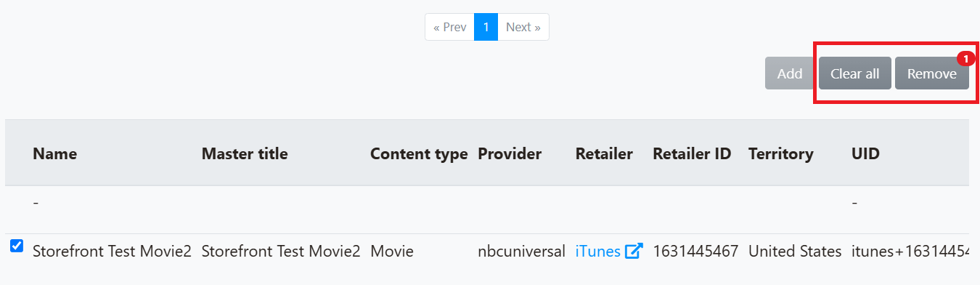The height and width of the screenshot is (285, 980).
Task: Select the 1631445467 retailer ID cell
Action: [695, 252]
